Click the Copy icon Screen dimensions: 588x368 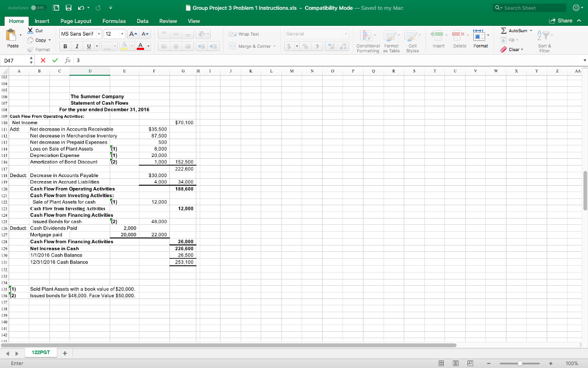(30, 40)
